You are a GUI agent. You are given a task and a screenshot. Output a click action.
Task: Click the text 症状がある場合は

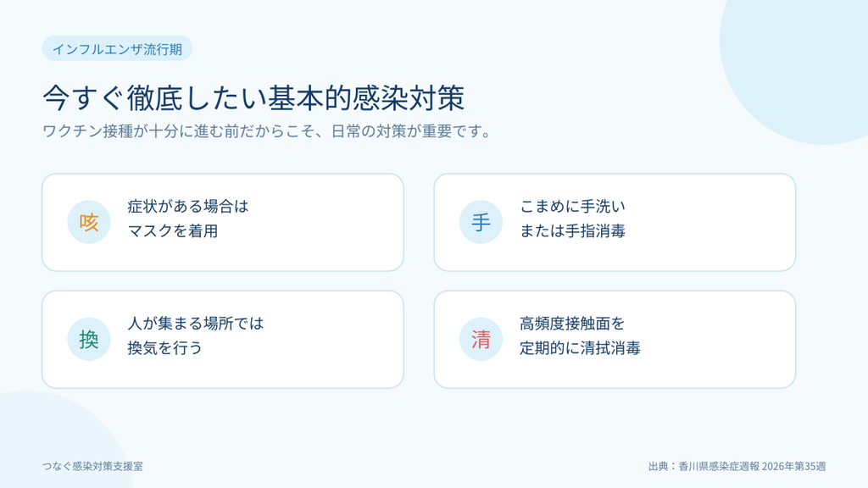pos(187,207)
